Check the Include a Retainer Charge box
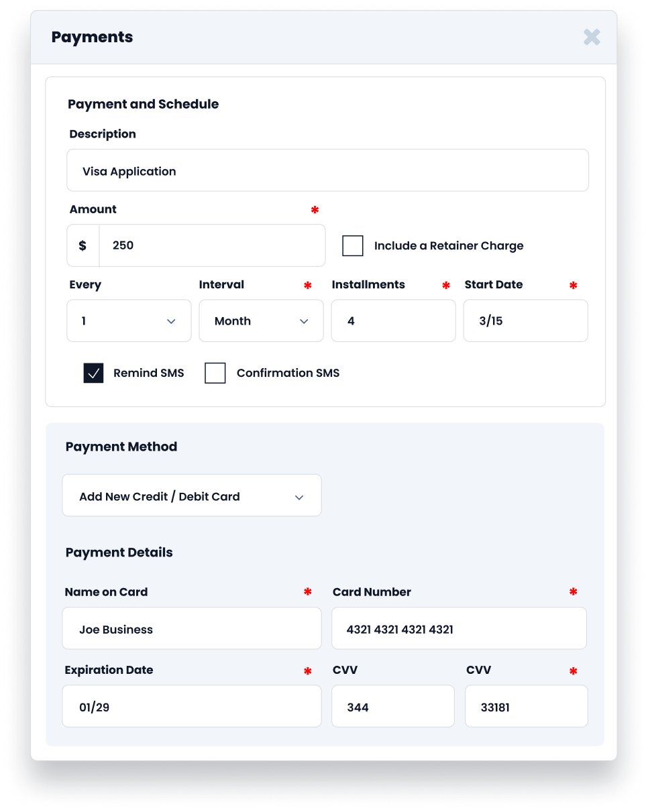The height and width of the screenshot is (812, 648). pos(353,245)
